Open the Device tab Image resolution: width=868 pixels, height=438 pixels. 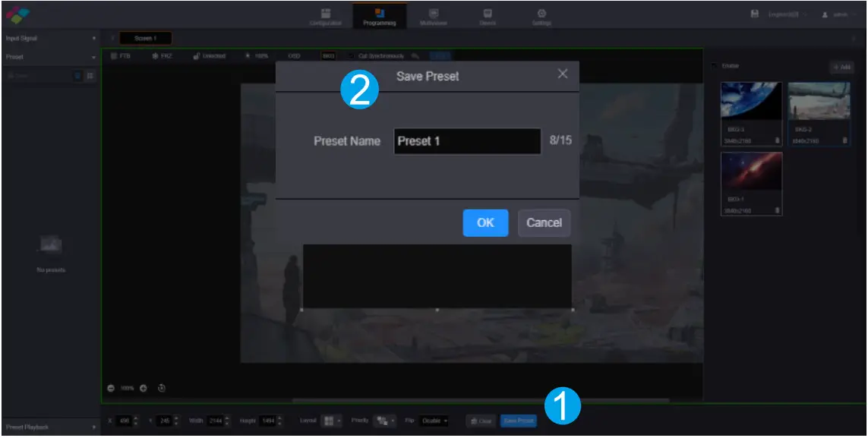(488, 17)
